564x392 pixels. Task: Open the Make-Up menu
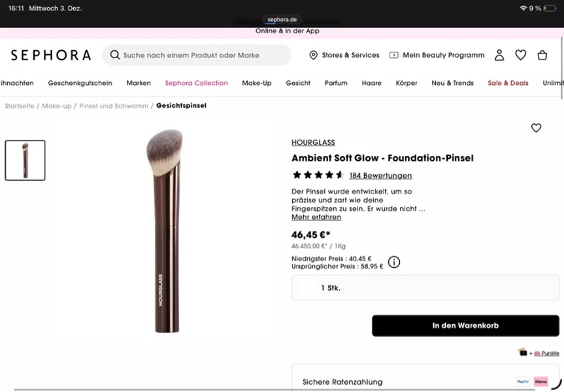tap(256, 83)
